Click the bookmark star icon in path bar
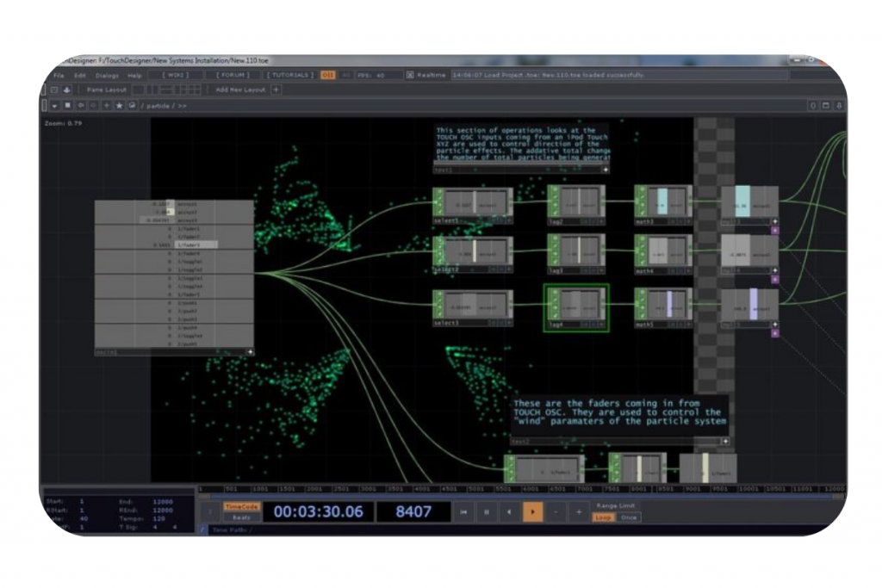Image resolution: width=882 pixels, height=588 pixels. [119, 105]
